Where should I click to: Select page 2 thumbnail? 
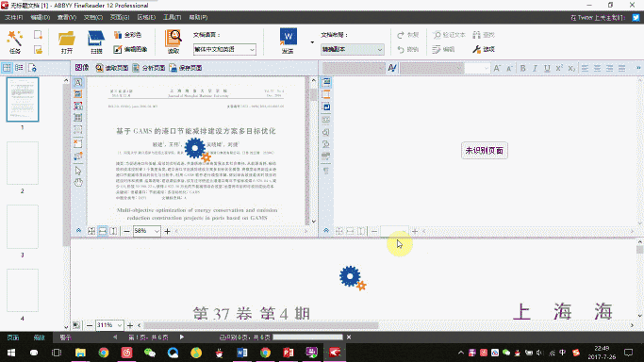(x=23, y=163)
